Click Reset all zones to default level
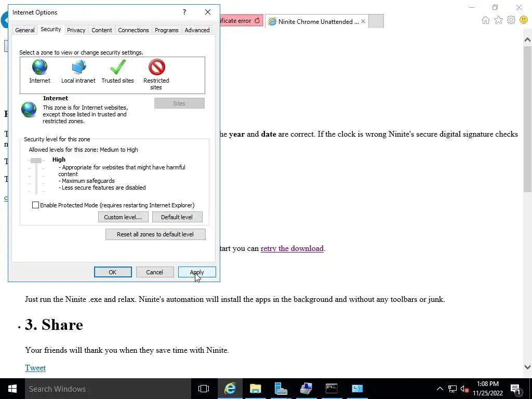This screenshot has width=532, height=399. click(x=155, y=234)
